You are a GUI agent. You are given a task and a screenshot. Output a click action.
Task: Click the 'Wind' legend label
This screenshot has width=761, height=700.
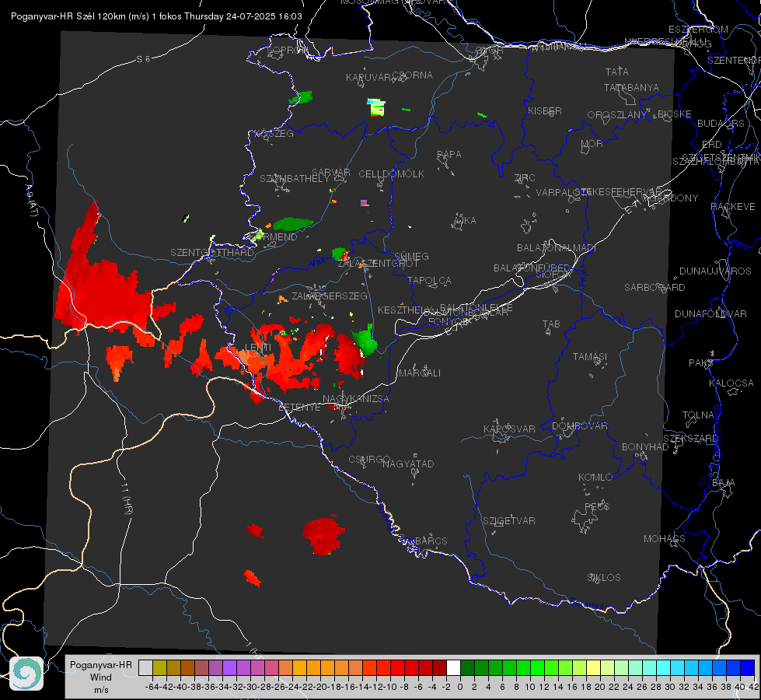coord(101,677)
